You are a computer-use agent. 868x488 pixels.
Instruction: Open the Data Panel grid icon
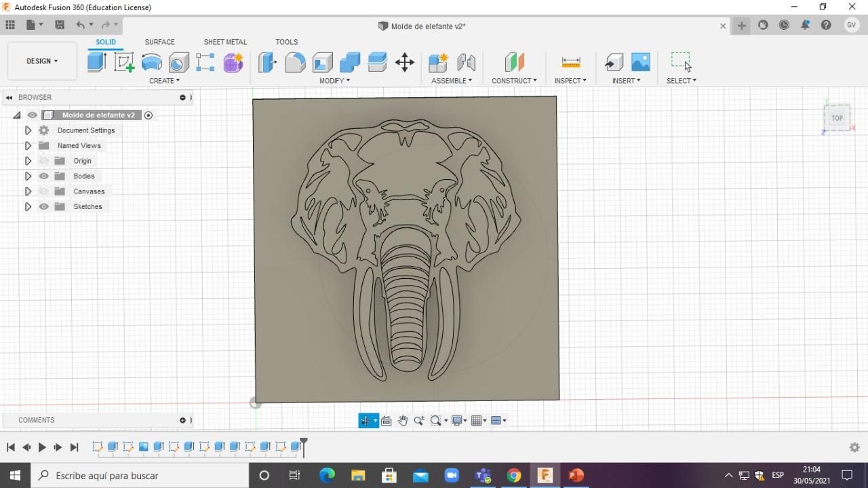tap(10, 25)
